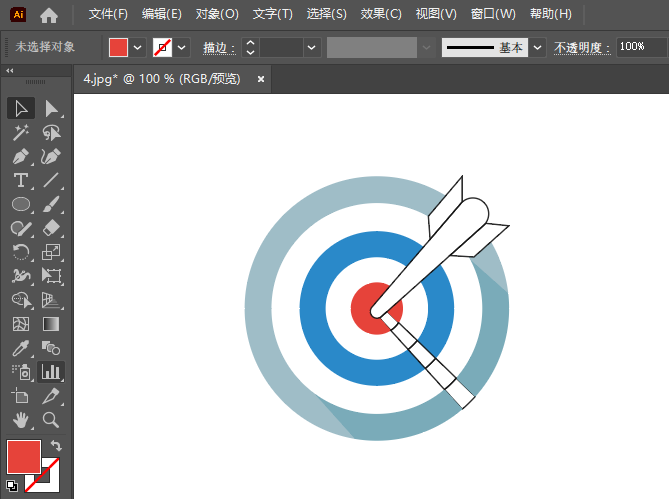
Task: Click the Stroke box in tools panel
Action: pyautogui.click(x=46, y=479)
